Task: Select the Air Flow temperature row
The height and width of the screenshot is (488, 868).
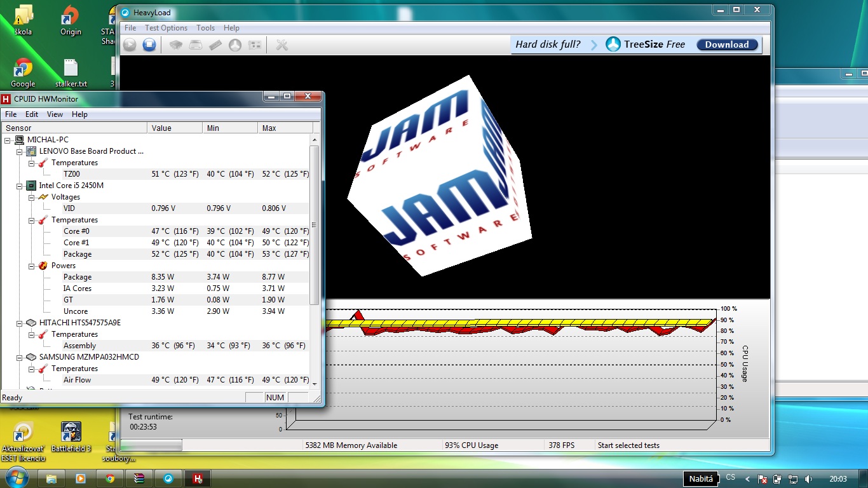Action: pyautogui.click(x=156, y=380)
